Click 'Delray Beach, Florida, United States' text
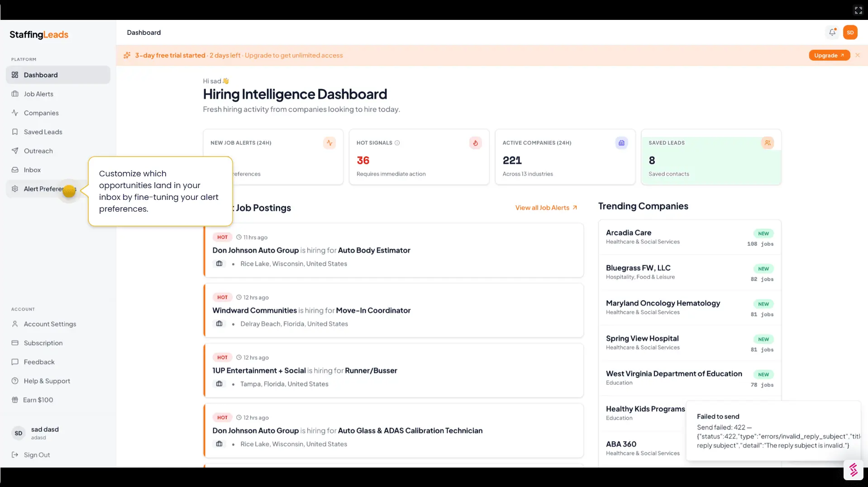This screenshot has width=868, height=487. coord(294,324)
